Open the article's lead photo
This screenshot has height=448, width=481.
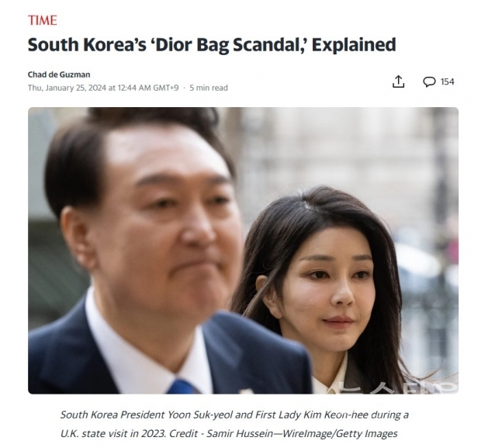coord(244,250)
